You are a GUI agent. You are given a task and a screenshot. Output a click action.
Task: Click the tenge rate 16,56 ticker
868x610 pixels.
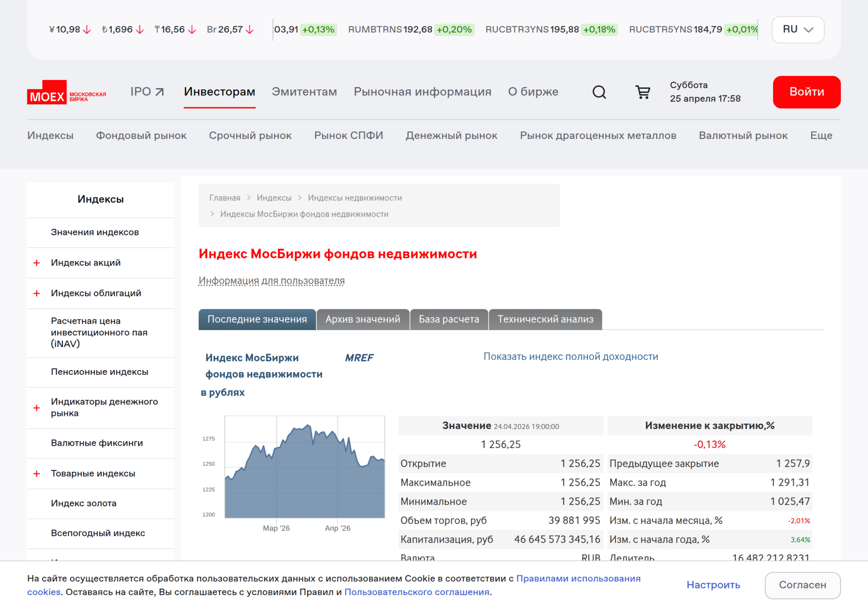click(x=175, y=30)
